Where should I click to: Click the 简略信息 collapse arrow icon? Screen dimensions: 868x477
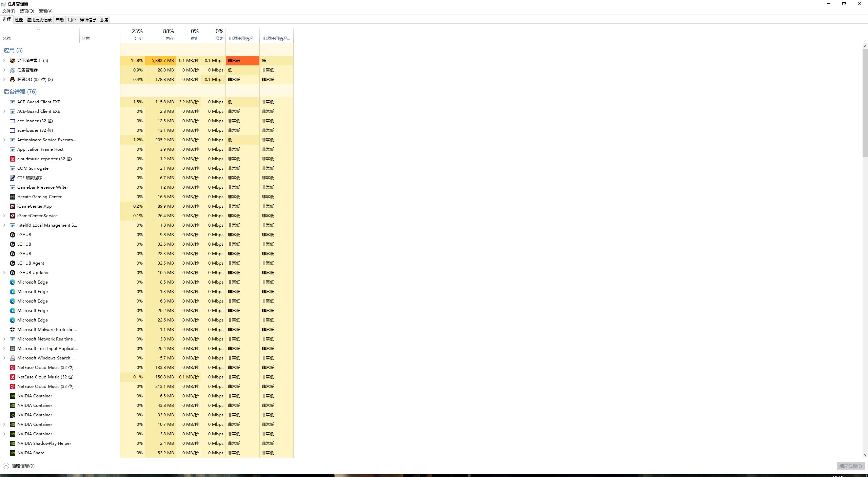(x=6, y=466)
